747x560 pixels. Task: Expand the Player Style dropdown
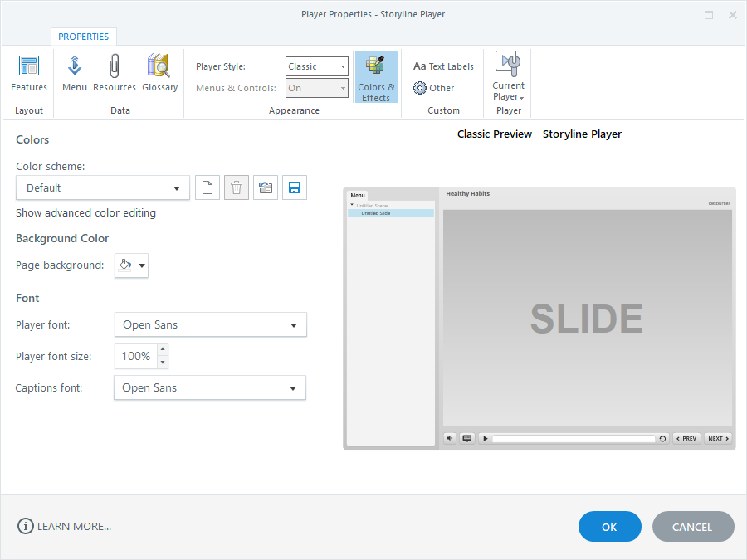(x=317, y=66)
